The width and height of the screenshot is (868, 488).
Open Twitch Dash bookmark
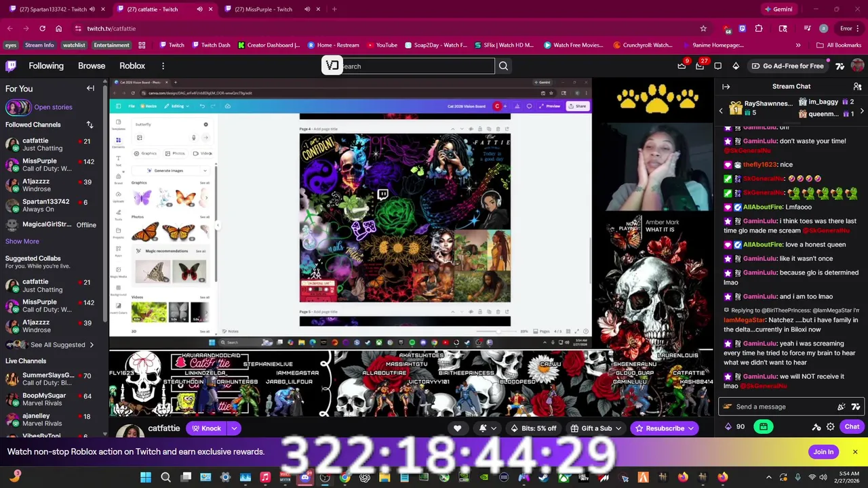coord(211,45)
